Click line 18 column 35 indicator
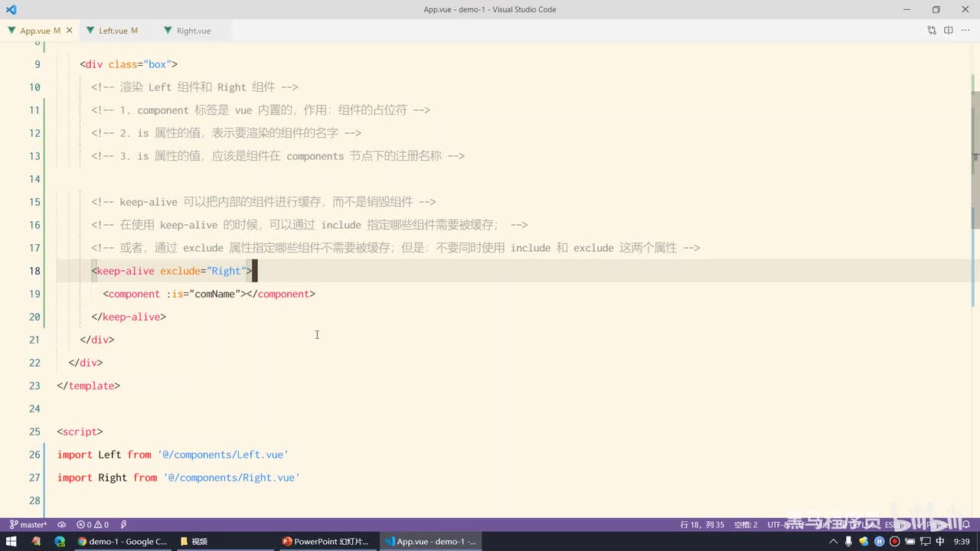Image resolution: width=980 pixels, height=551 pixels. 702,525
